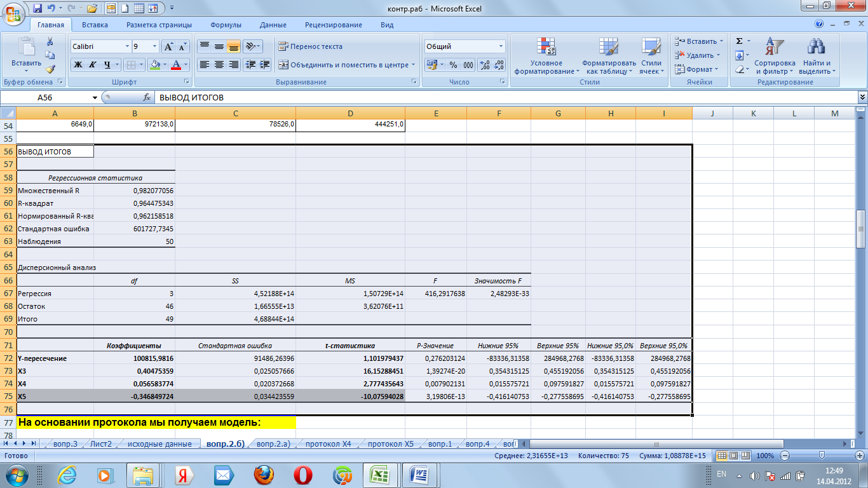Increase decimal places
The height and width of the screenshot is (488, 868).
click(484, 65)
